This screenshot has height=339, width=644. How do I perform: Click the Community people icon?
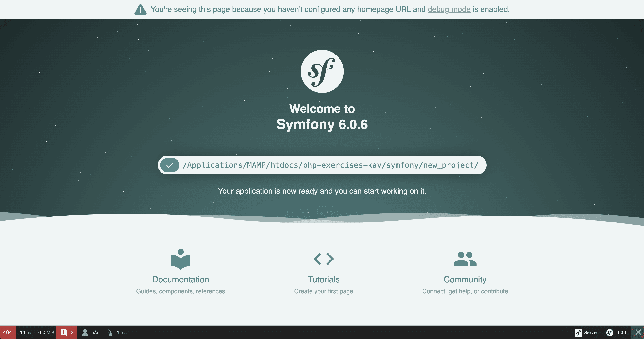(465, 259)
